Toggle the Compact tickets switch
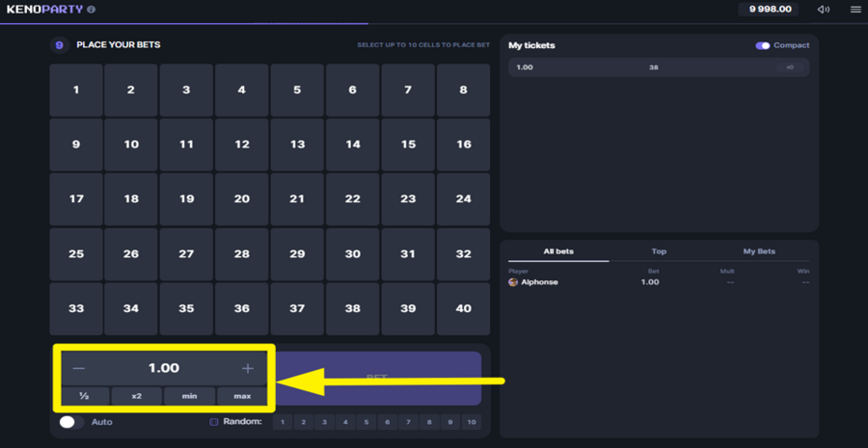This screenshot has width=868, height=448. point(763,45)
